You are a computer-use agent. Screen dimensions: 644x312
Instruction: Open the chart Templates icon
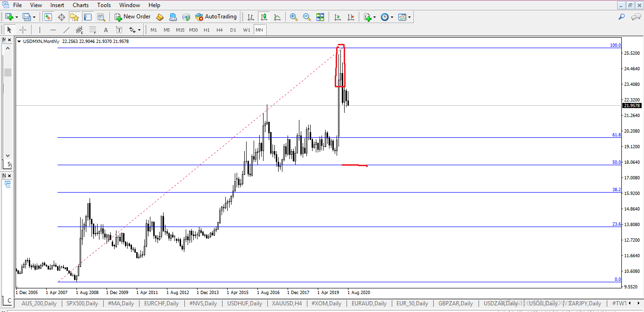(402, 17)
